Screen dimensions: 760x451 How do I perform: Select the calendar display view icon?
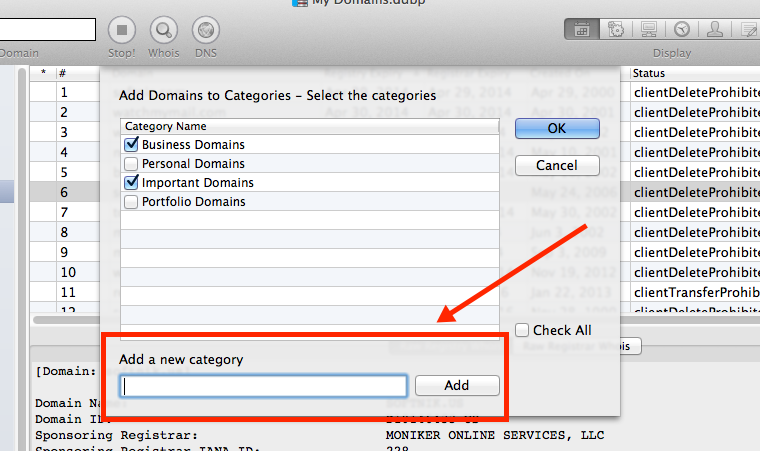click(x=582, y=29)
